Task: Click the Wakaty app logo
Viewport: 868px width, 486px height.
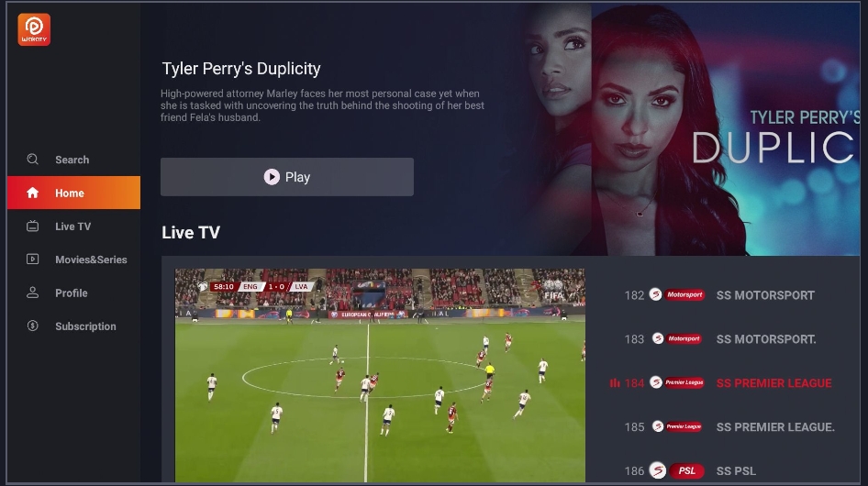Action: [x=34, y=30]
